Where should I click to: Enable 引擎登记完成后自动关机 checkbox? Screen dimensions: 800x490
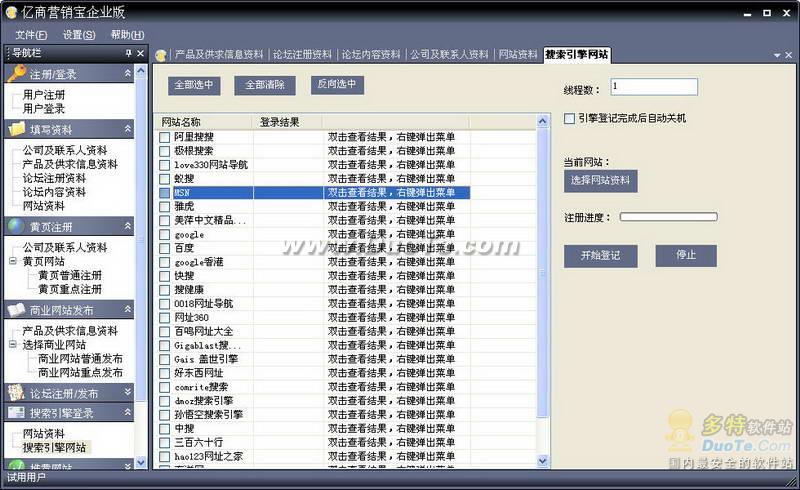tap(569, 119)
